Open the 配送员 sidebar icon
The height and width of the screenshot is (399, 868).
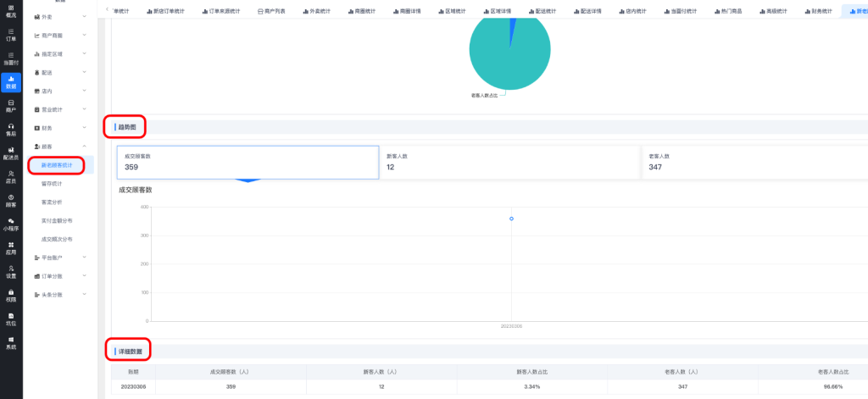10,153
